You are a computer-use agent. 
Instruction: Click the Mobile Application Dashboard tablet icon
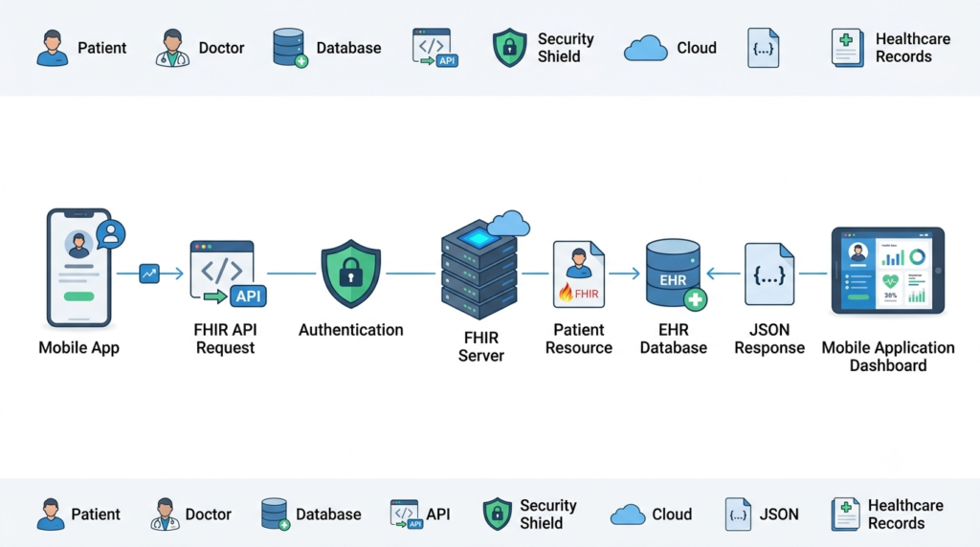pos(888,271)
